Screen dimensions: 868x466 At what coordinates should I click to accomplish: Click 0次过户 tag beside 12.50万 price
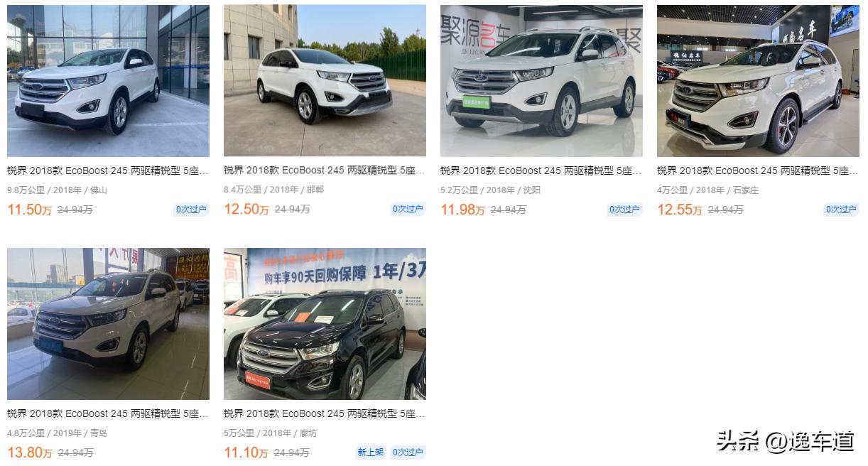(x=408, y=210)
